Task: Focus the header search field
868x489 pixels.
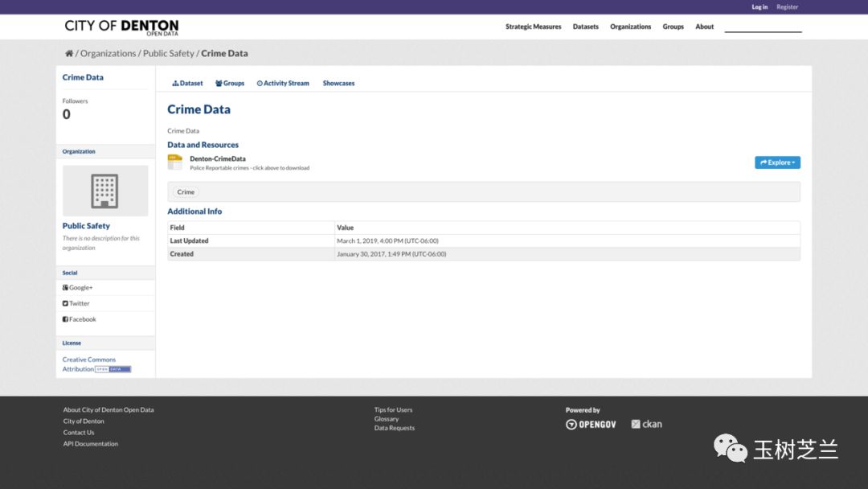Action: pyautogui.click(x=763, y=27)
